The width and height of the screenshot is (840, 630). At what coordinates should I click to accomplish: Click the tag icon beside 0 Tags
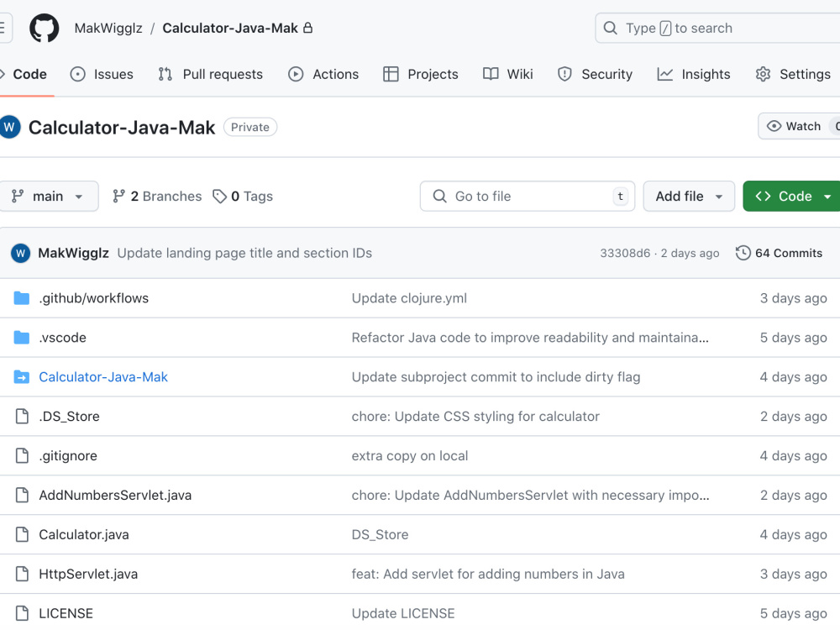[219, 196]
